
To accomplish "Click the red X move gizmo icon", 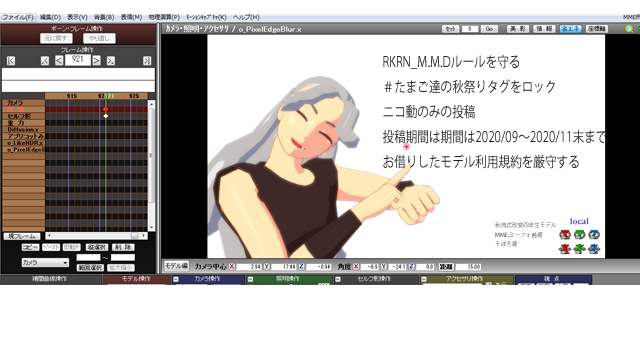I will [x=565, y=249].
